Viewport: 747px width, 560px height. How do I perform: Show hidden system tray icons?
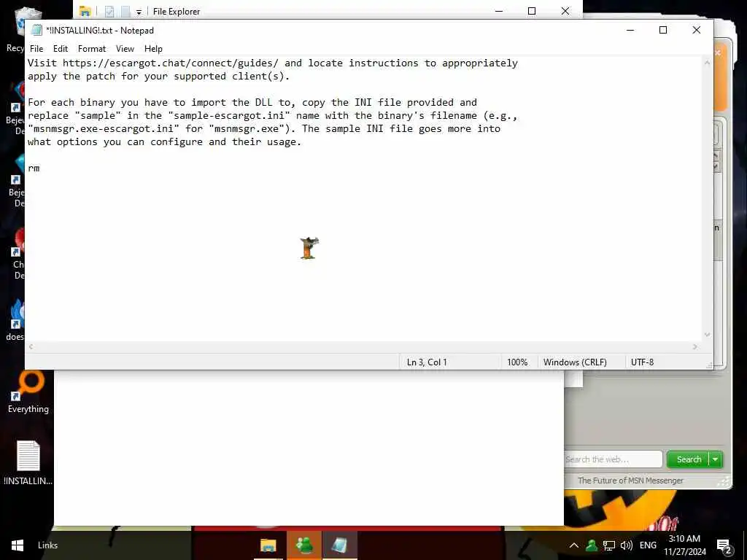[574, 545]
